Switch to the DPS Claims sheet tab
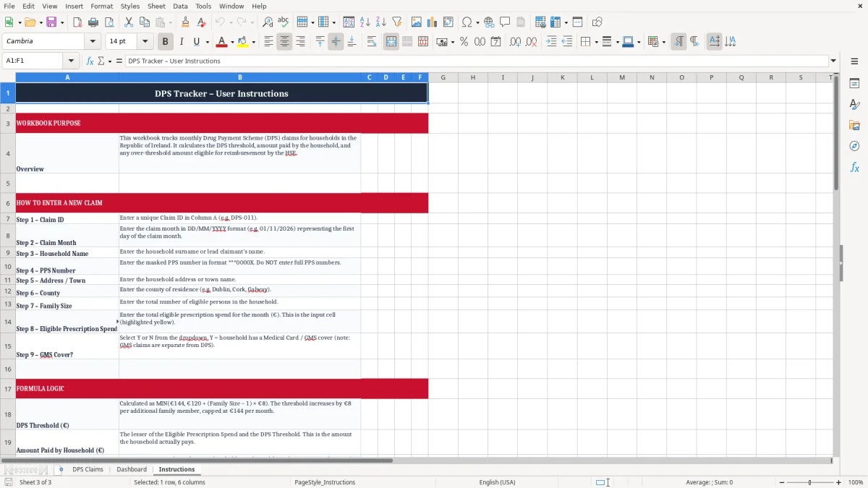Screen dimensions: 868x488 coord(88,469)
